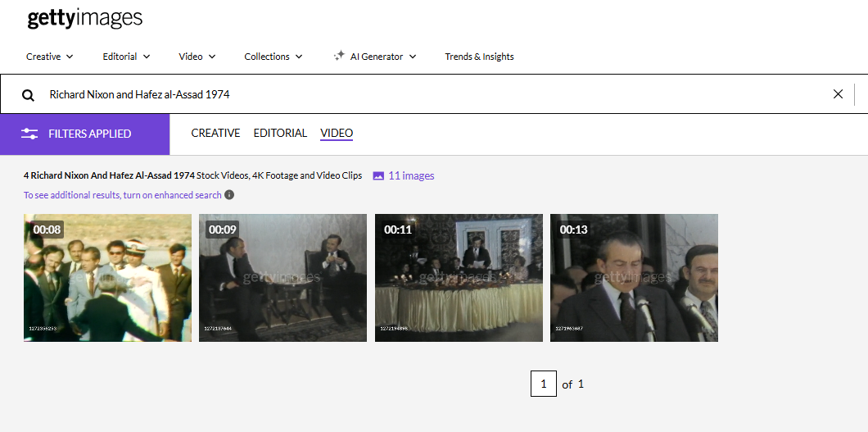Screen dimensions: 868x432
Task: Open Trends & Insights page
Action: pos(479,57)
